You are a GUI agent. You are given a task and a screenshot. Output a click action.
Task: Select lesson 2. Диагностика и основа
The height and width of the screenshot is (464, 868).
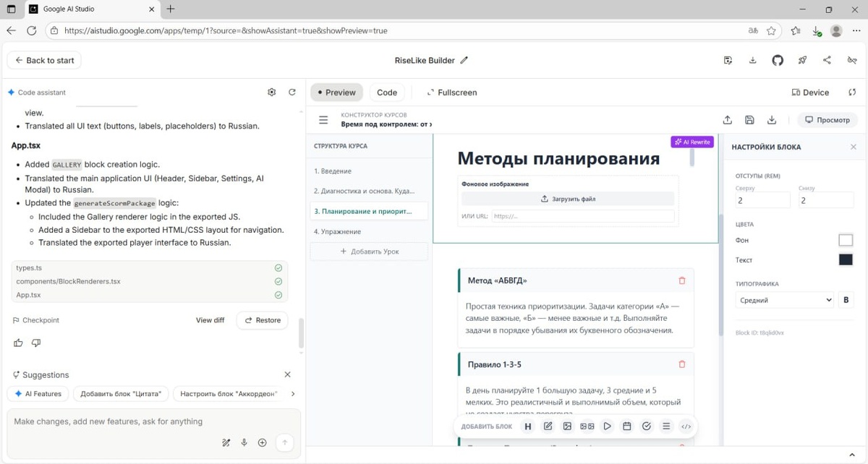[x=369, y=192]
